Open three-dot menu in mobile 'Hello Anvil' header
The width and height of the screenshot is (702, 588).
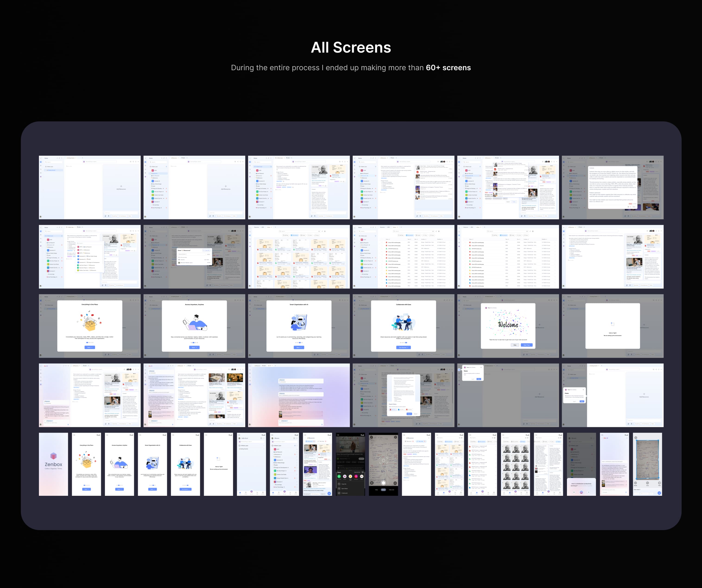264,438
